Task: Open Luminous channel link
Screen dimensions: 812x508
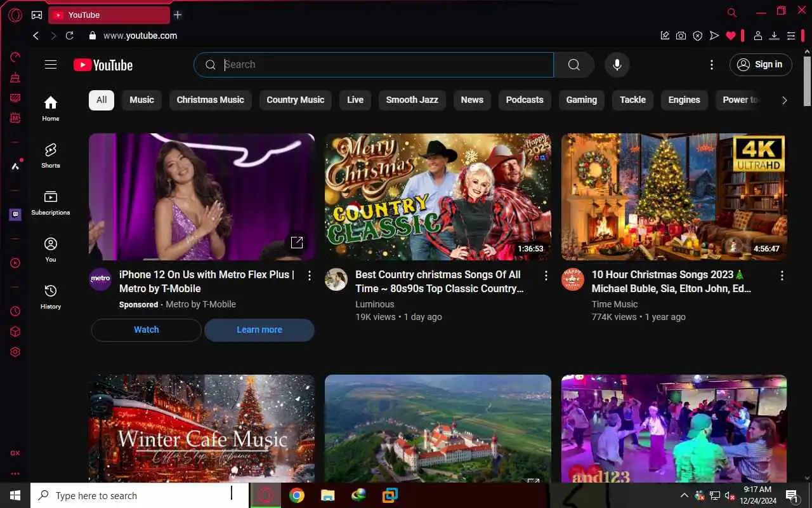Action: click(375, 304)
